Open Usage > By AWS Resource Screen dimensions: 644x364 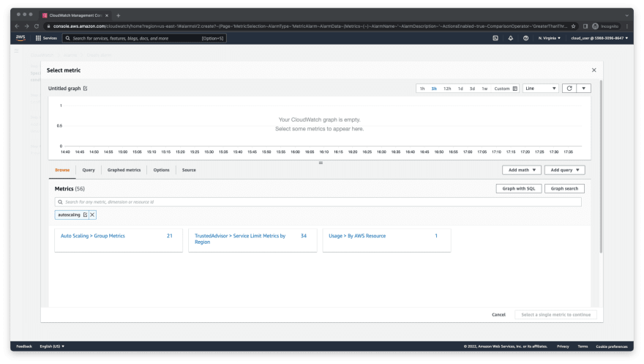point(357,236)
